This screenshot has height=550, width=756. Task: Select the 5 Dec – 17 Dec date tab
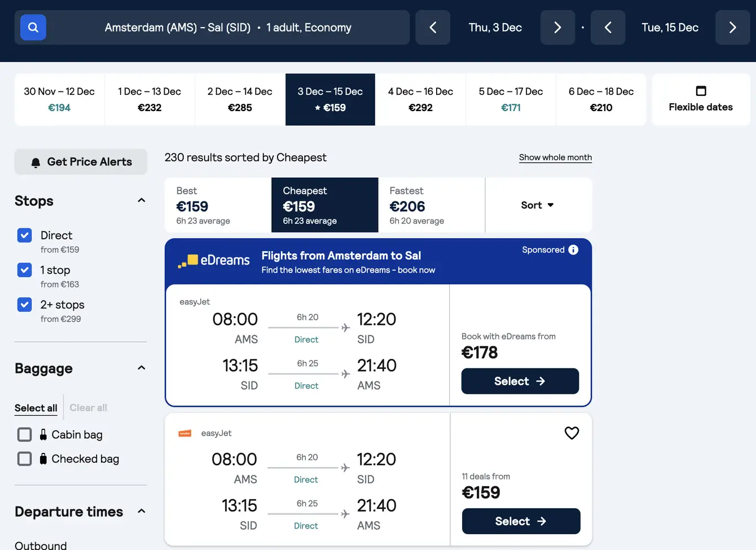click(511, 99)
